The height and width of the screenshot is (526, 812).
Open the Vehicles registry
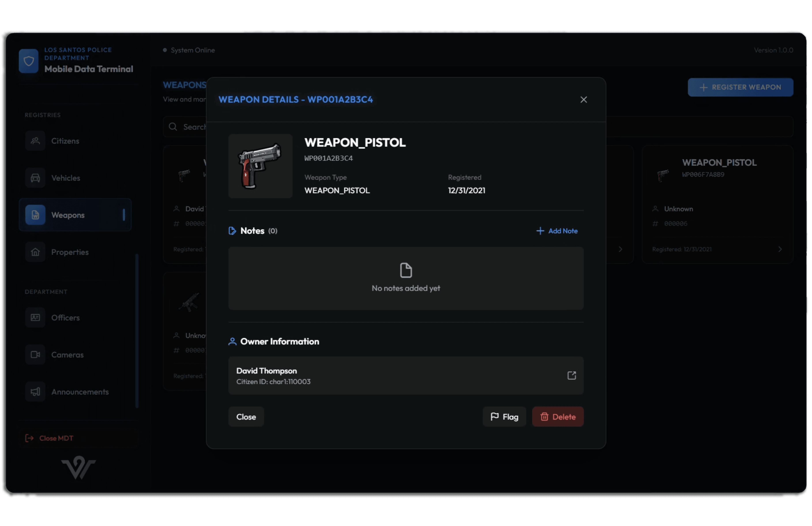tap(75, 178)
